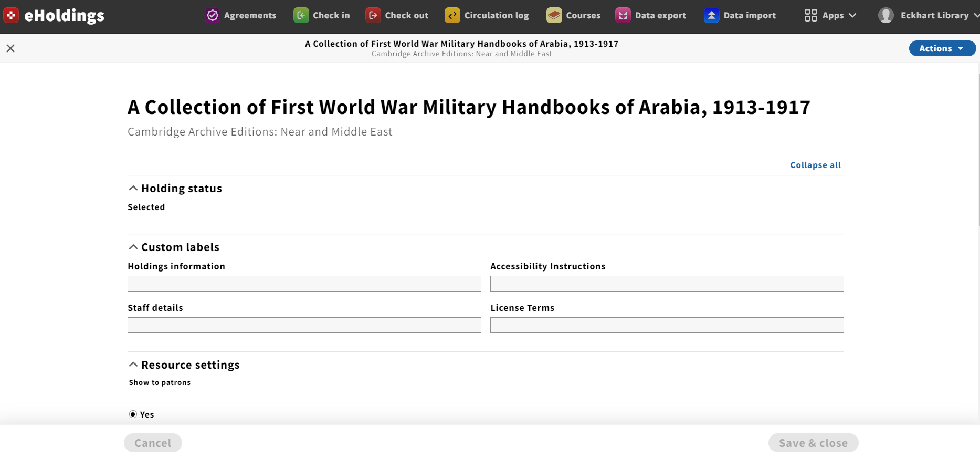The height and width of the screenshot is (458, 980).
Task: Select the Yes radio for Show to patrons
Action: point(133,414)
